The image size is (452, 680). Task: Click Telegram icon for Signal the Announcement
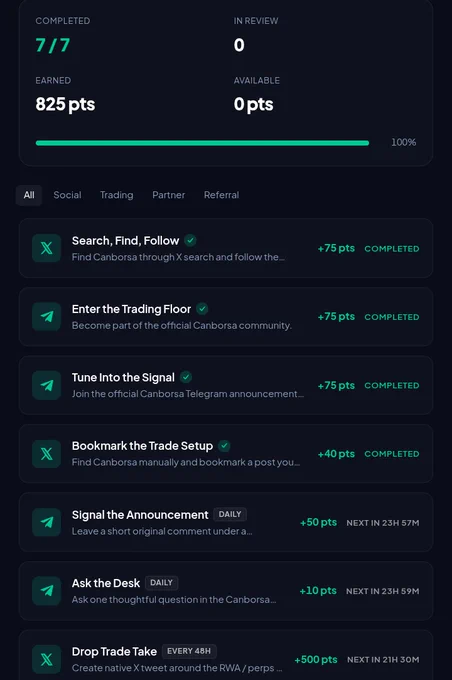[x=46, y=522]
